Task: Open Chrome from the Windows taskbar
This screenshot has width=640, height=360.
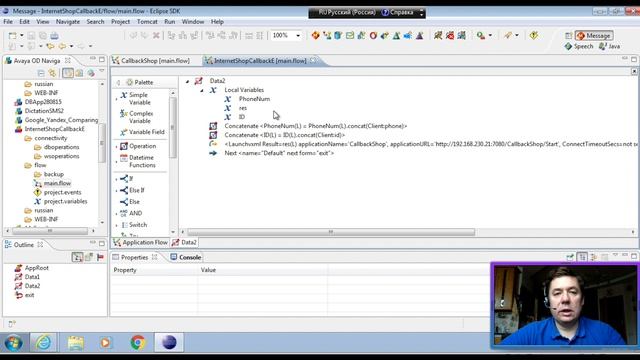Action: [138, 342]
